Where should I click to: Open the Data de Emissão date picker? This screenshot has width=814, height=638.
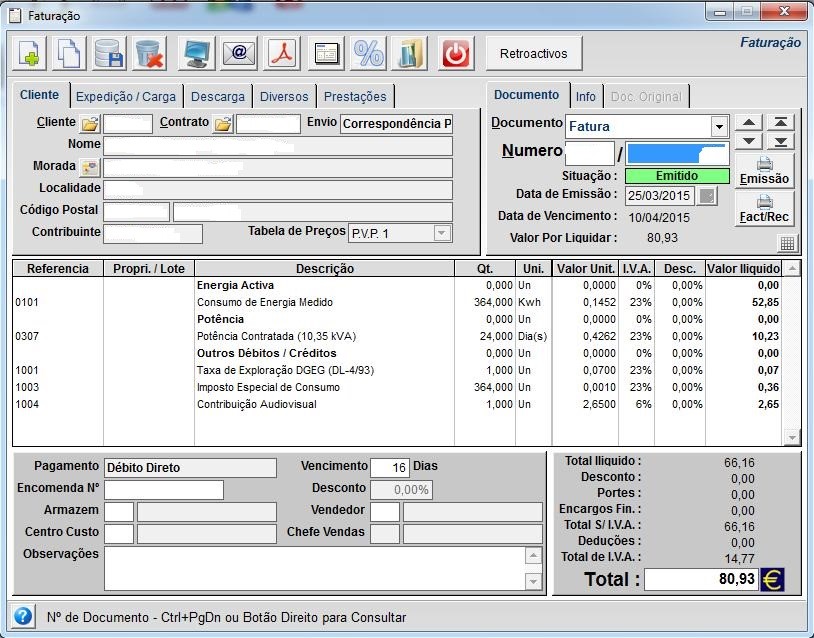(707, 196)
